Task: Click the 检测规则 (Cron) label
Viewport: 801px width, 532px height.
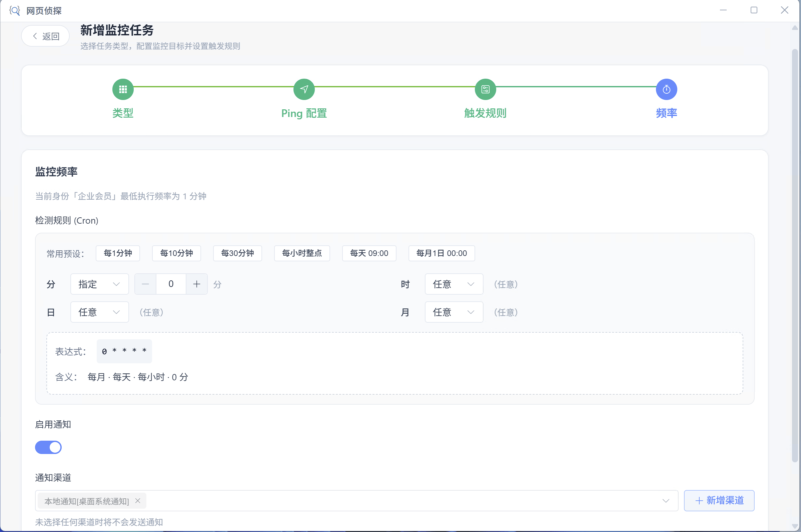Action: pyautogui.click(x=67, y=221)
